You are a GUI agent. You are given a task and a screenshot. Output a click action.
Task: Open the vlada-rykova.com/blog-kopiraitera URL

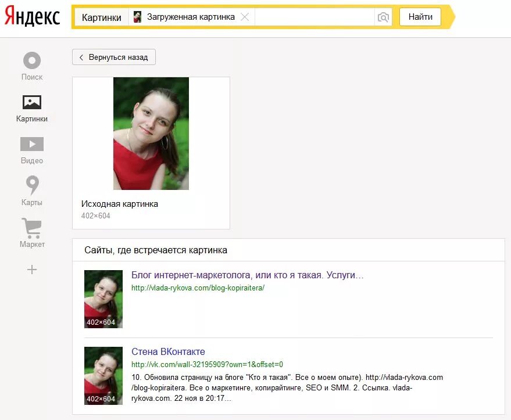click(x=198, y=288)
